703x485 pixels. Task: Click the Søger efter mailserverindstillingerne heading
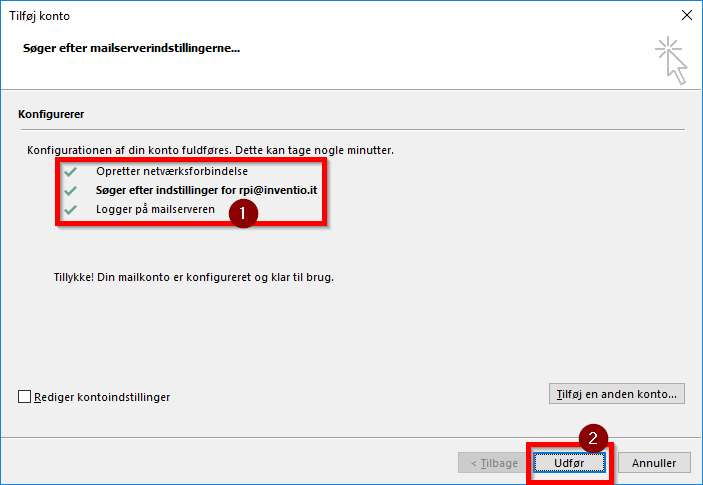(x=131, y=48)
